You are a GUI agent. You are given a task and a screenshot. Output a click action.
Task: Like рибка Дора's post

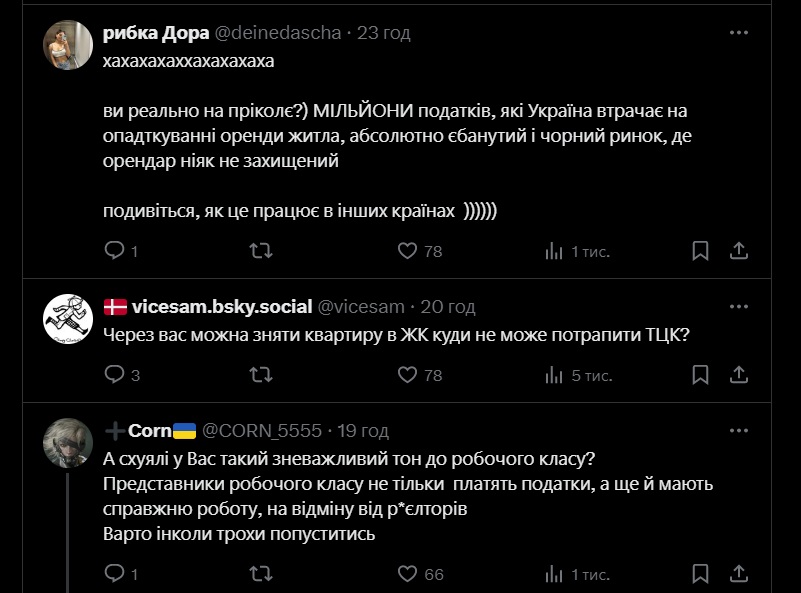pyautogui.click(x=407, y=250)
